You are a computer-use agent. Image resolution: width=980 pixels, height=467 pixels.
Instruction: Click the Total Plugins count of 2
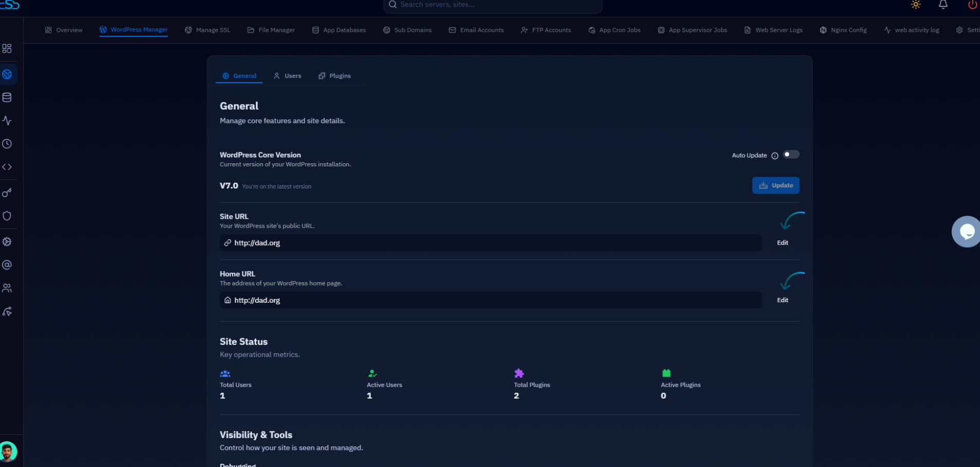click(x=516, y=395)
